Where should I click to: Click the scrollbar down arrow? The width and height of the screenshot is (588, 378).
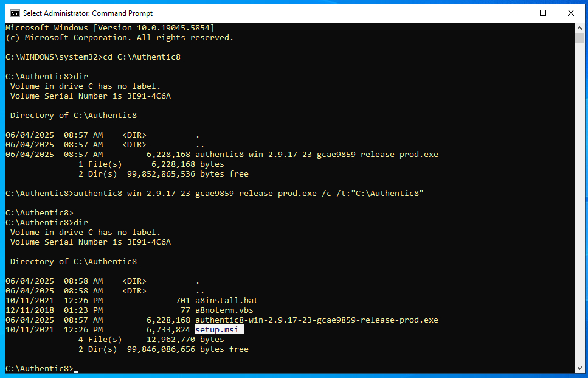(x=579, y=368)
